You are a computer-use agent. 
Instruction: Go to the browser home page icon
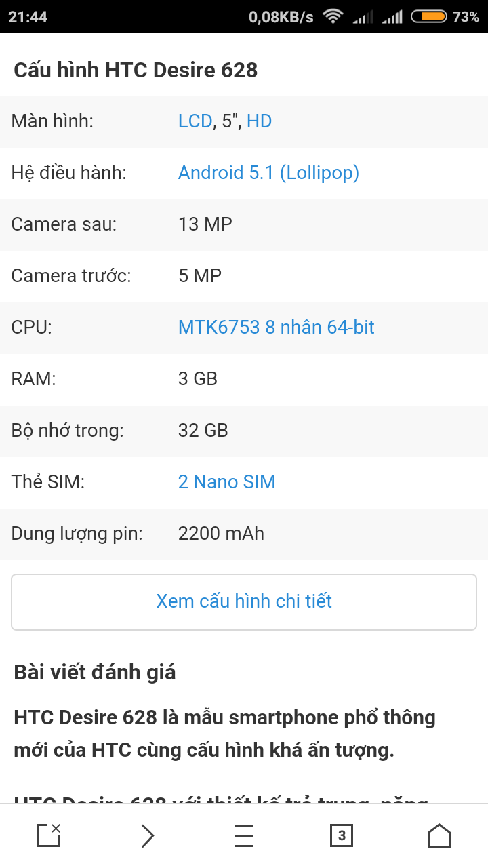[439, 835]
